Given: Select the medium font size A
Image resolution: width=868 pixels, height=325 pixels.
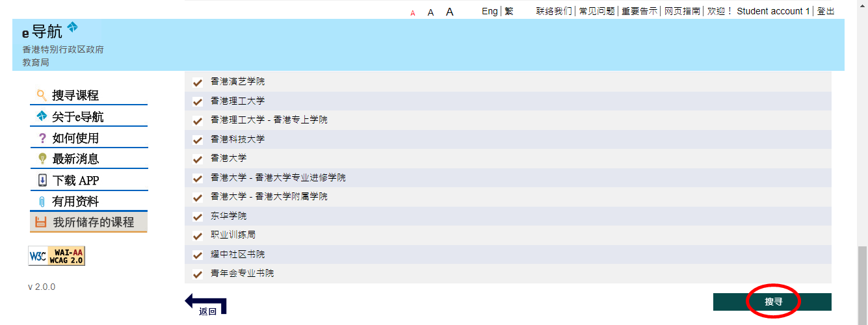Looking at the screenshot, I should (430, 12).
